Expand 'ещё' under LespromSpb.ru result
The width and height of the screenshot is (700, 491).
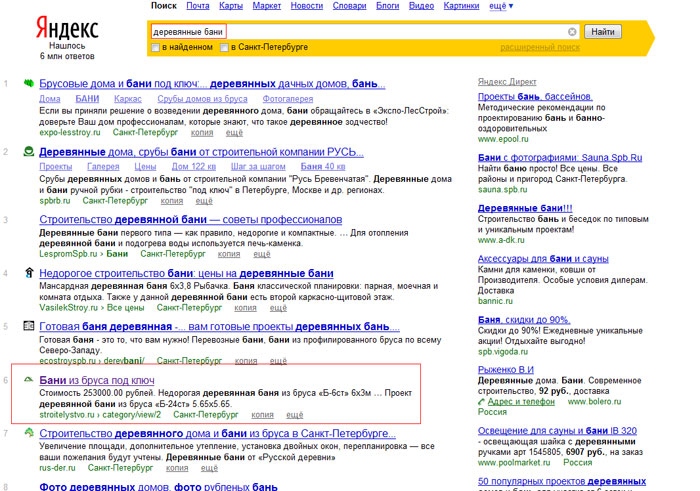tap(262, 254)
